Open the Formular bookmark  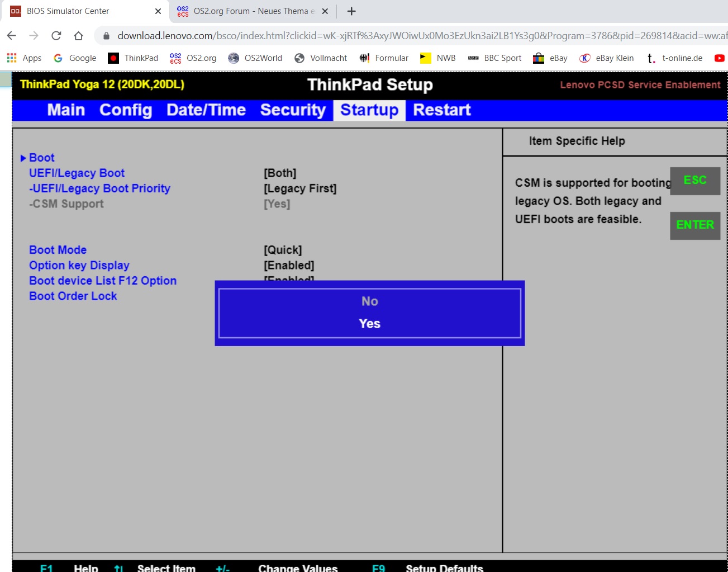coord(384,58)
